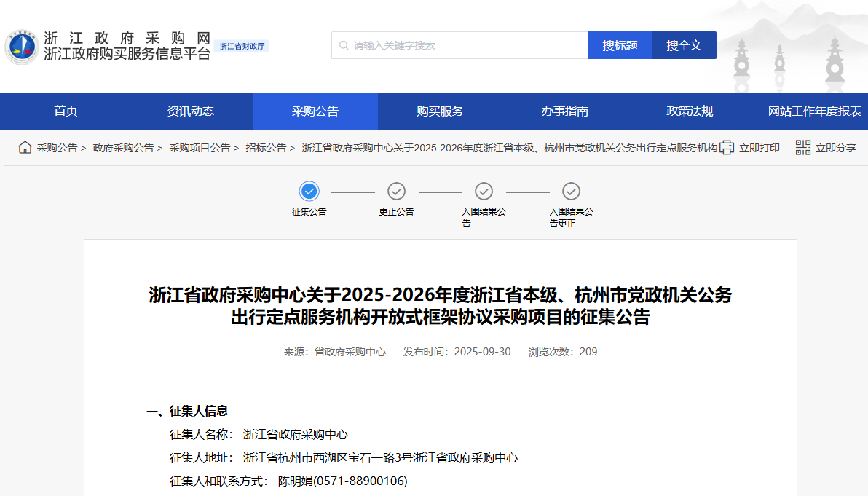Click the magnifier icon inside the search box
Viewport: 868px width, 496px height.
[343, 44]
